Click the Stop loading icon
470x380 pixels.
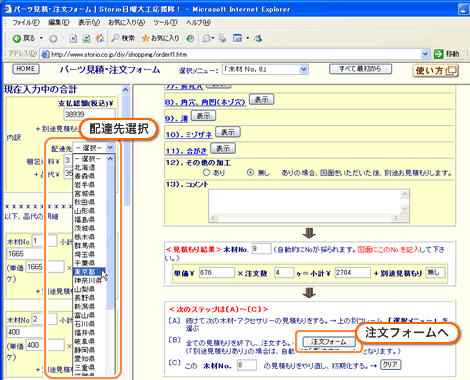tap(73, 39)
